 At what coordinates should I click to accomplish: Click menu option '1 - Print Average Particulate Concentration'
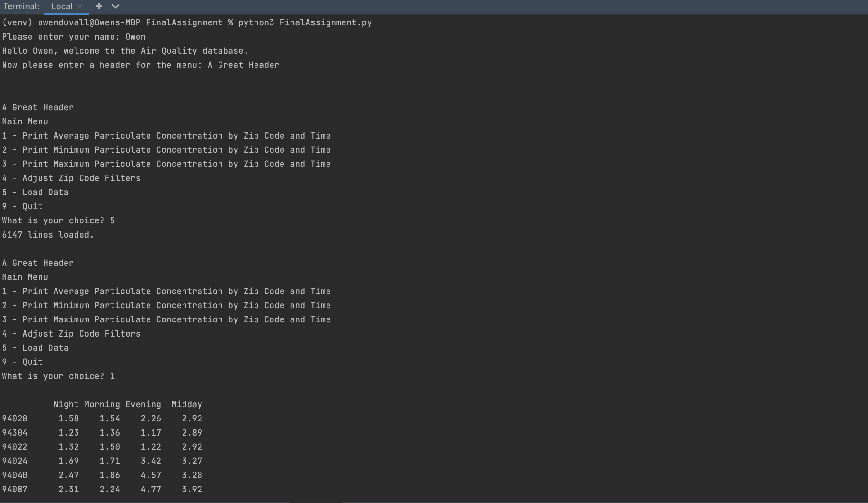point(166,135)
